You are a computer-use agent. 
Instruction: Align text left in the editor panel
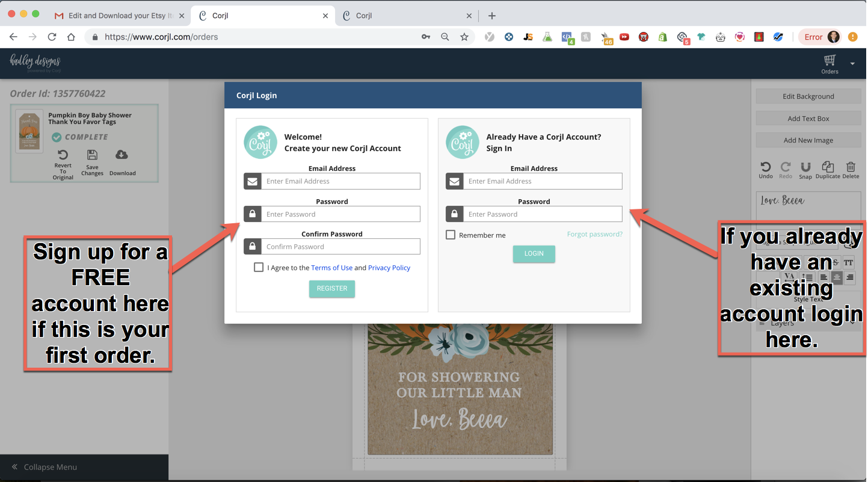pos(823,277)
